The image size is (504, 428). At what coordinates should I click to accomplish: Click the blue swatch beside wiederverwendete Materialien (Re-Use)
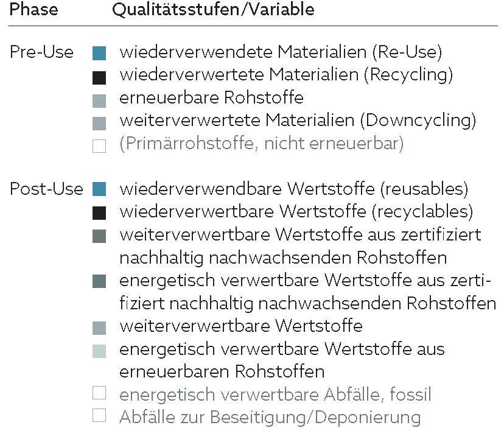tap(99, 54)
